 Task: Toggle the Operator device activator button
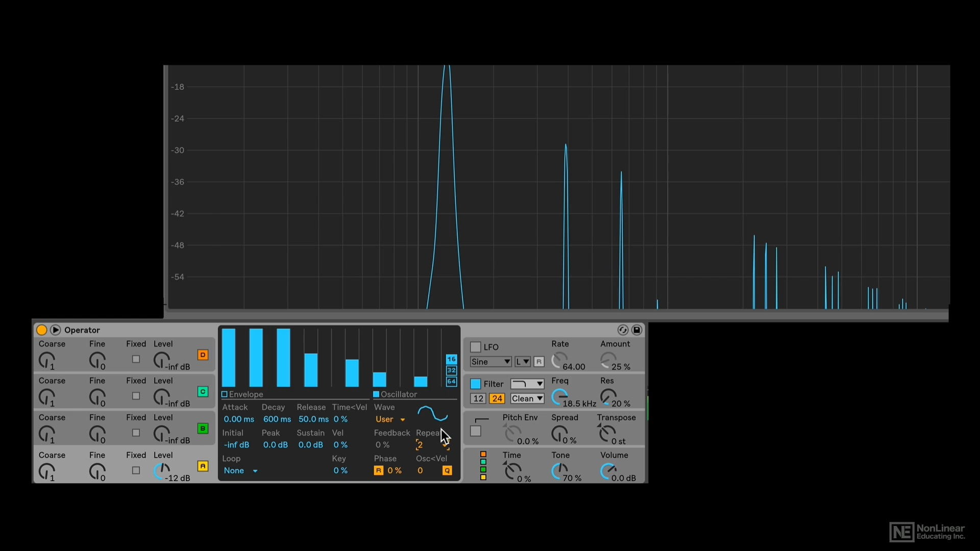pyautogui.click(x=42, y=330)
